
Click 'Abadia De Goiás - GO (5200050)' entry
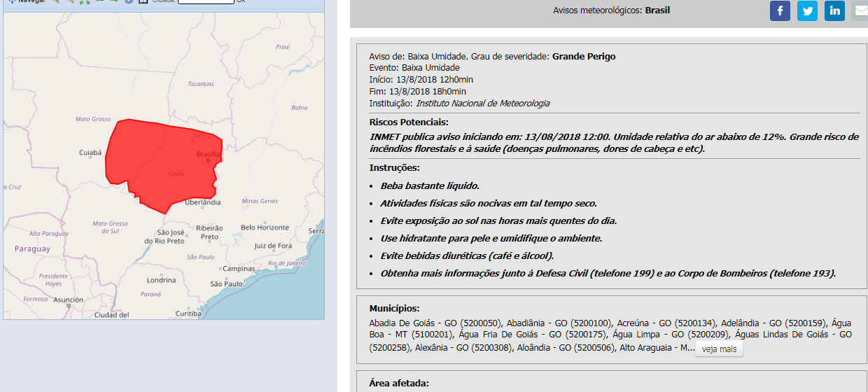pos(435,323)
